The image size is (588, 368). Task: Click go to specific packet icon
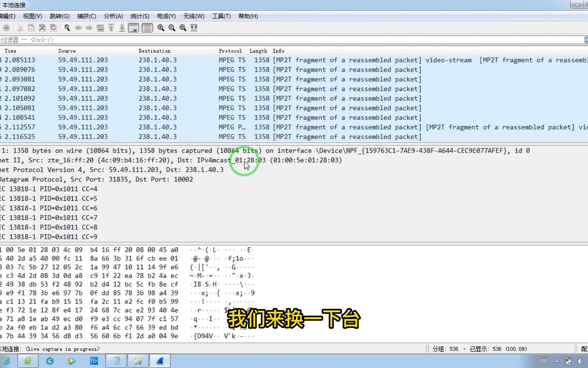coord(100,28)
